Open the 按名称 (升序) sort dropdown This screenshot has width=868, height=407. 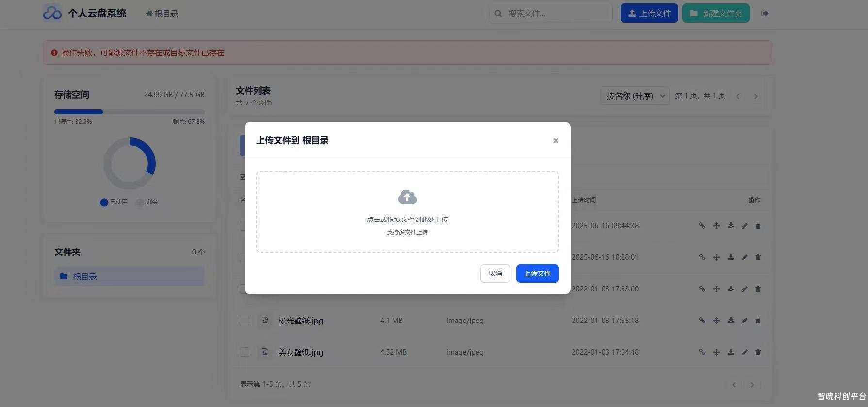pyautogui.click(x=634, y=96)
